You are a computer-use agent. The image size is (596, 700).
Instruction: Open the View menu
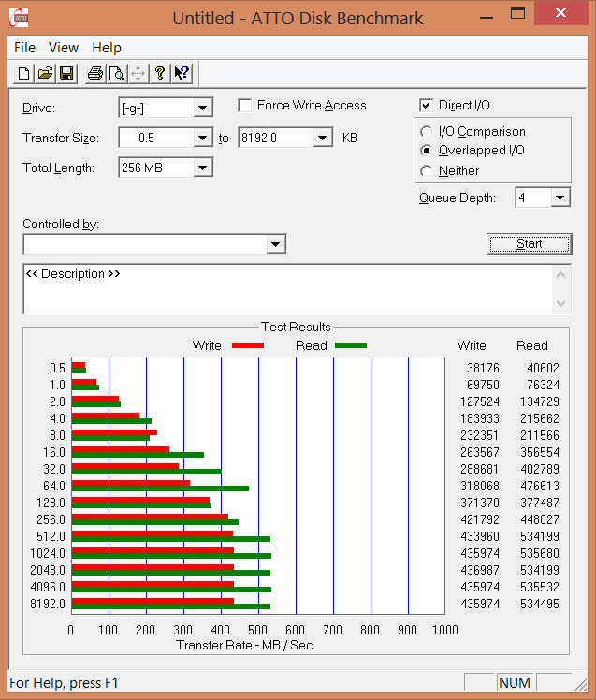pyautogui.click(x=64, y=48)
